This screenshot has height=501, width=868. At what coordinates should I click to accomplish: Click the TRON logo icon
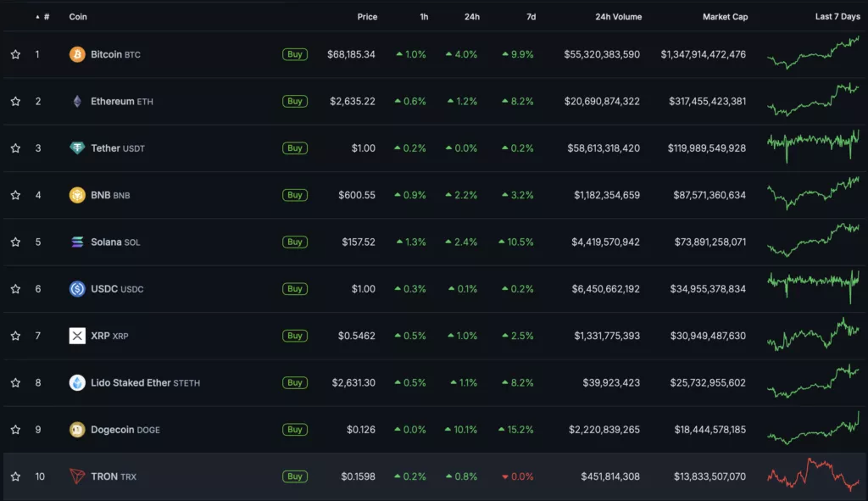coord(77,476)
